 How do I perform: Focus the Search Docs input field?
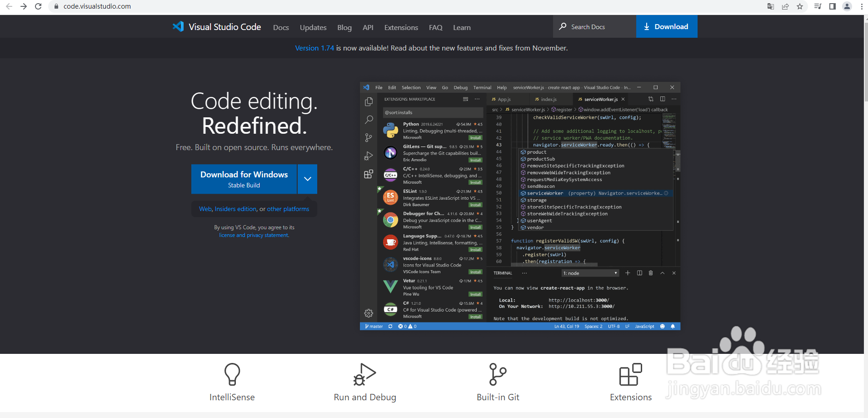595,26
